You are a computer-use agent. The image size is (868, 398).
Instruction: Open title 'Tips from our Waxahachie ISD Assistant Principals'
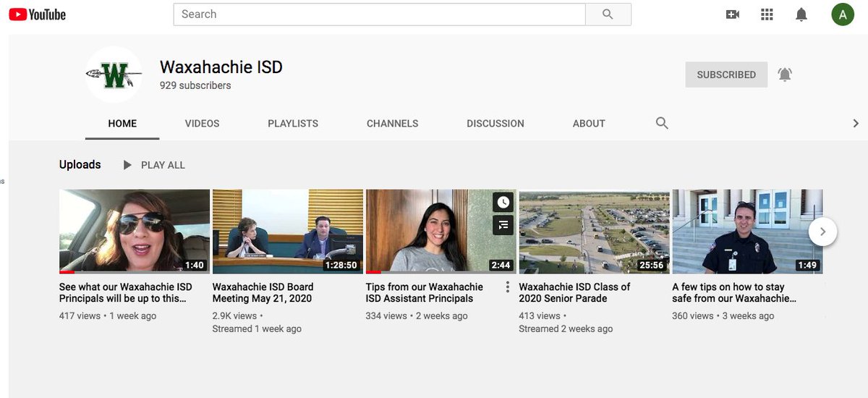(x=425, y=292)
